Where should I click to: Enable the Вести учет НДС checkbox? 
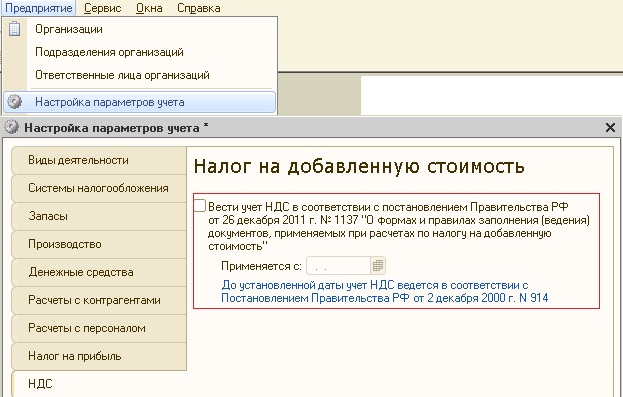[x=200, y=206]
